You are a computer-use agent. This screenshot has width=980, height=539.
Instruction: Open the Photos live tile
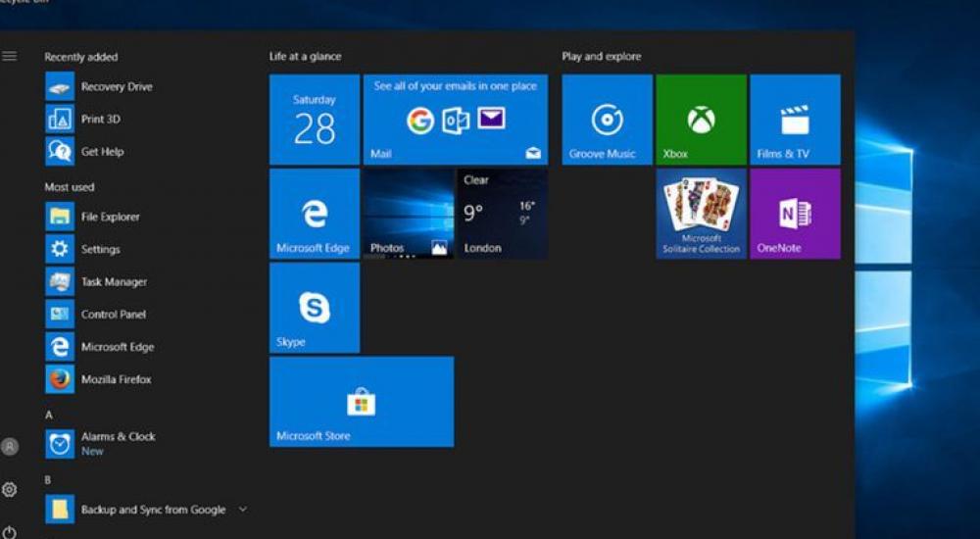tap(408, 214)
